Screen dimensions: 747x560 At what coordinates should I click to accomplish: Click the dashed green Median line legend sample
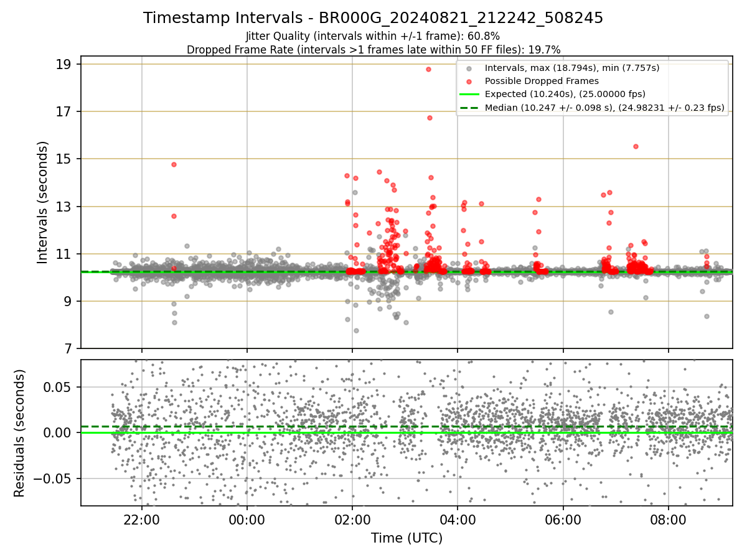(469, 108)
